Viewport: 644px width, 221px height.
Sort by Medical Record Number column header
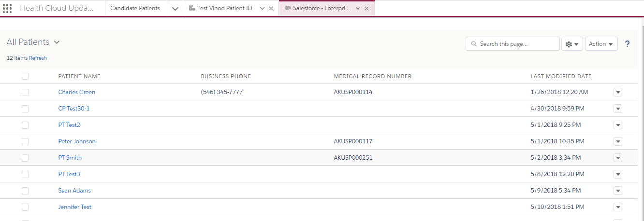coord(373,76)
